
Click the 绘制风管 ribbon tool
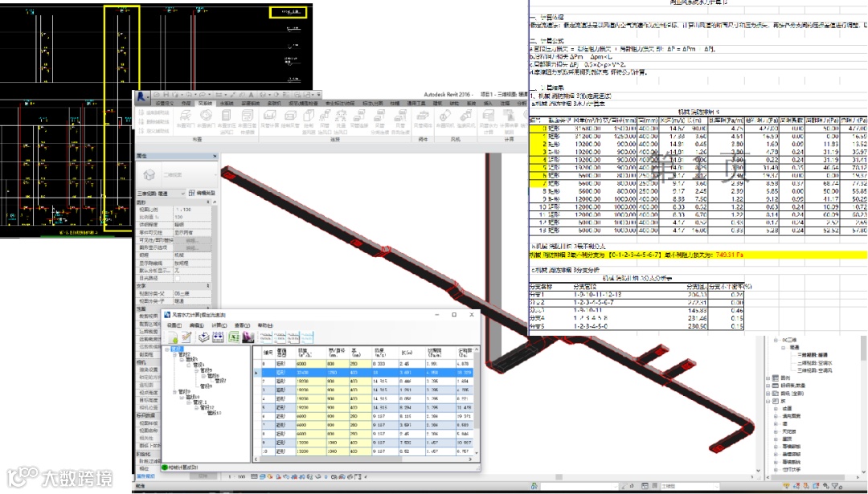coord(290,118)
